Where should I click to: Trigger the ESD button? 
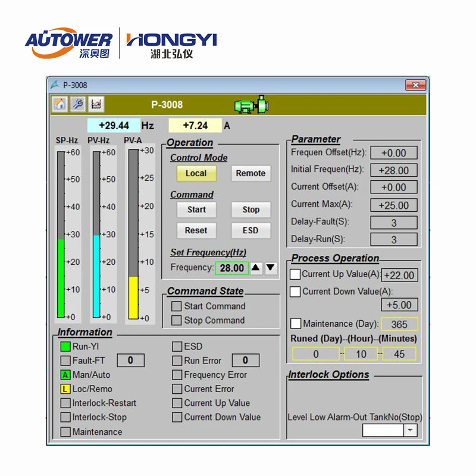[x=250, y=230]
